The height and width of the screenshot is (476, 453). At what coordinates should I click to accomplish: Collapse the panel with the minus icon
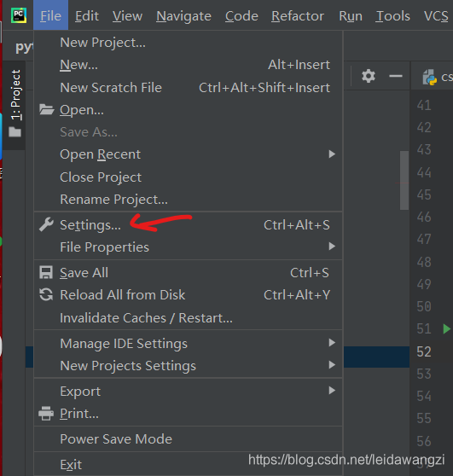pyautogui.click(x=396, y=76)
